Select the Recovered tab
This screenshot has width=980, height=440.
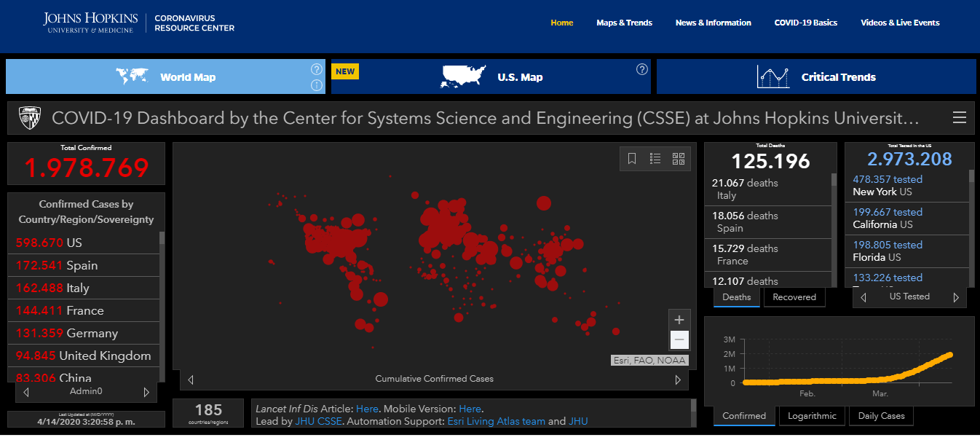coord(794,297)
